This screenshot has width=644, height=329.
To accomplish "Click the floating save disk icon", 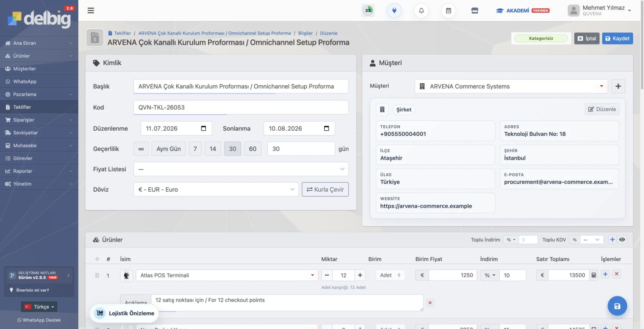I will [x=617, y=306].
